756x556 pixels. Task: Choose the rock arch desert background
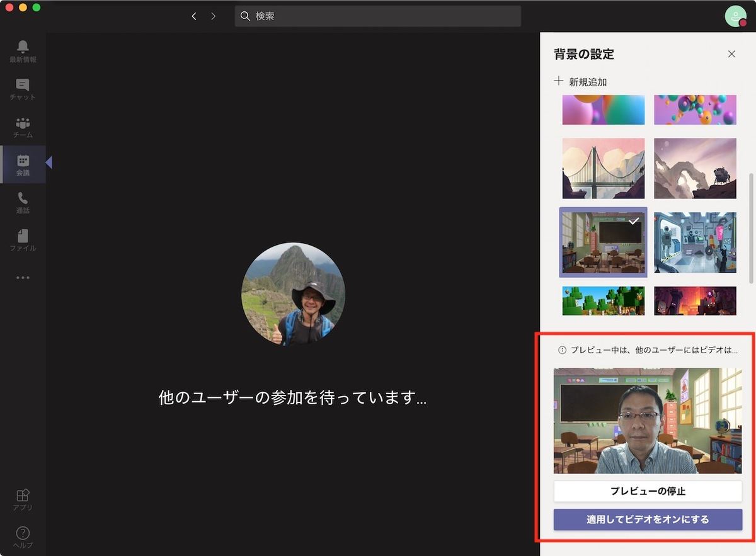695,168
